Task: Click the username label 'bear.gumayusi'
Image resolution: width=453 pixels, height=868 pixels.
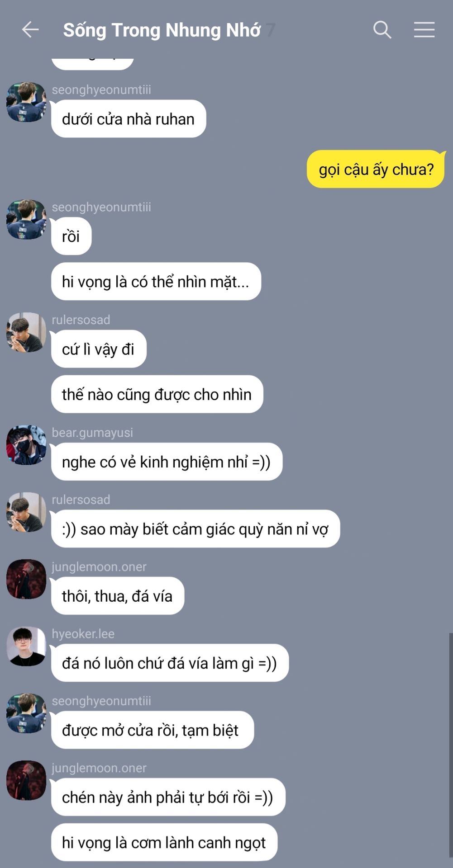Action: click(92, 433)
